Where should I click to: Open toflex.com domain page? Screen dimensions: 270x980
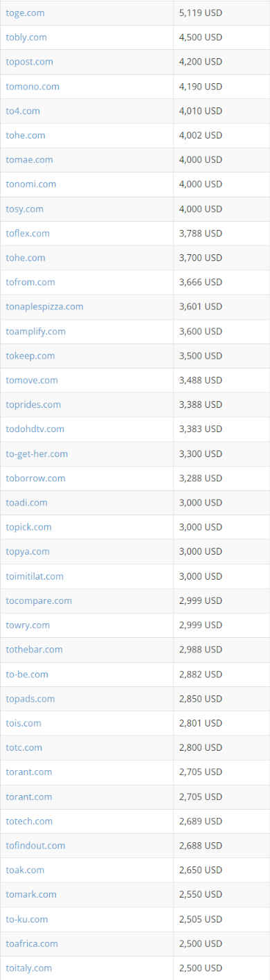(28, 233)
